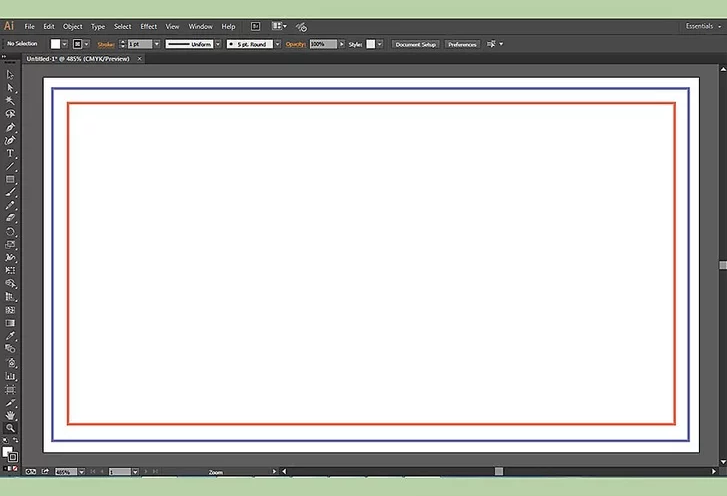727x496 pixels.
Task: Click the Style swatch in control bar
Action: 370,44
